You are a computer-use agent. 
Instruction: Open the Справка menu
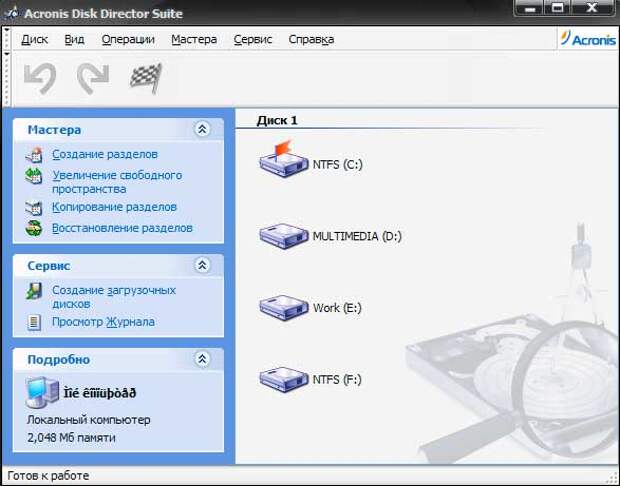coord(311,40)
